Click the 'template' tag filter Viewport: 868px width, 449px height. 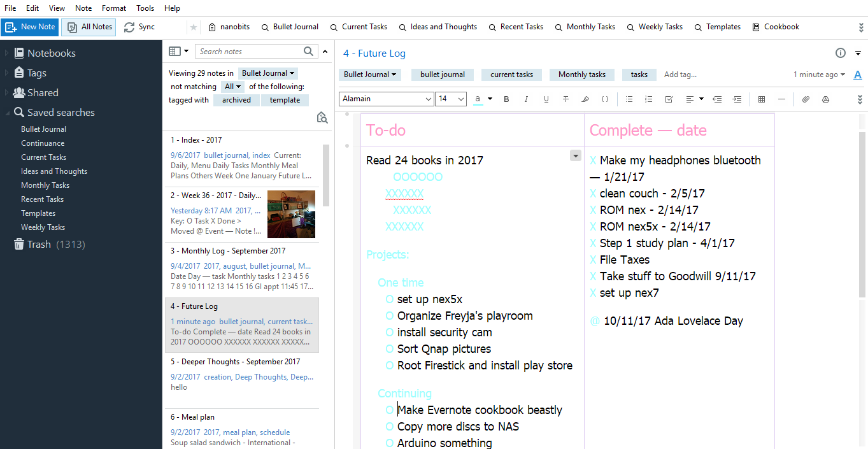click(x=285, y=100)
